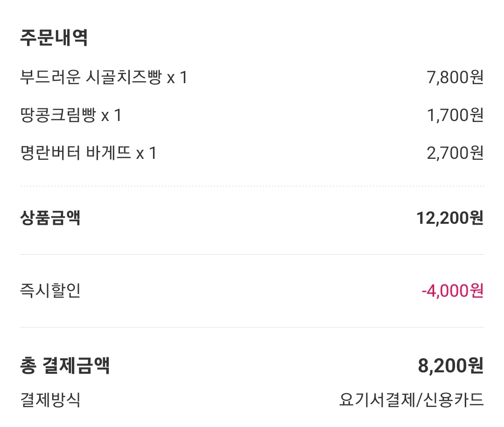This screenshot has width=504, height=427.
Task: Tap the 즉시할인 discount label
Action: pos(50,291)
